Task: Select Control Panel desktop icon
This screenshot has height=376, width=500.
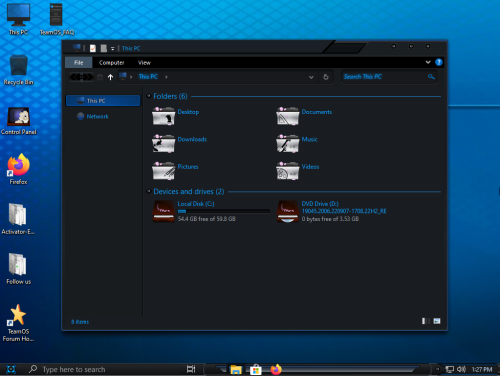Action: [x=18, y=121]
